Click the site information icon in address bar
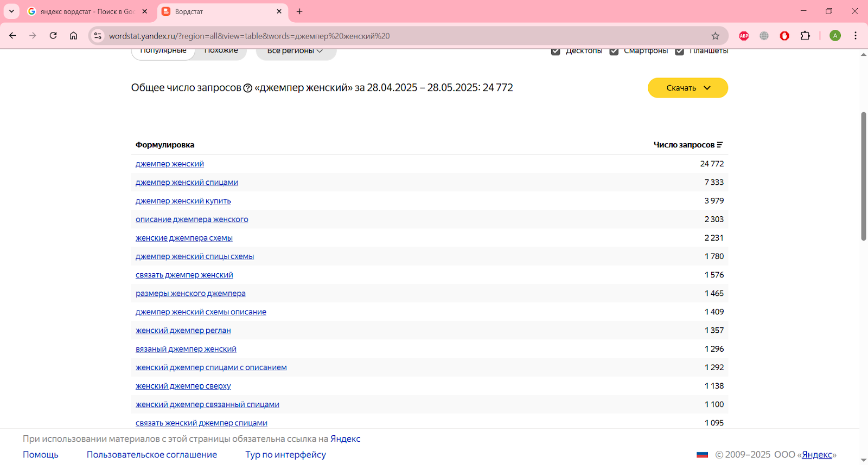The width and height of the screenshot is (868, 465). coord(98,36)
